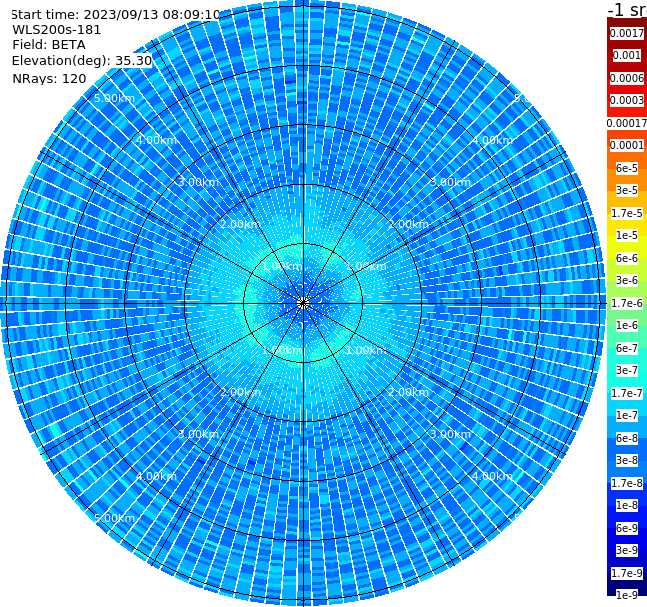Select the 5.00km ring label in lower-left quadrant

114,518
